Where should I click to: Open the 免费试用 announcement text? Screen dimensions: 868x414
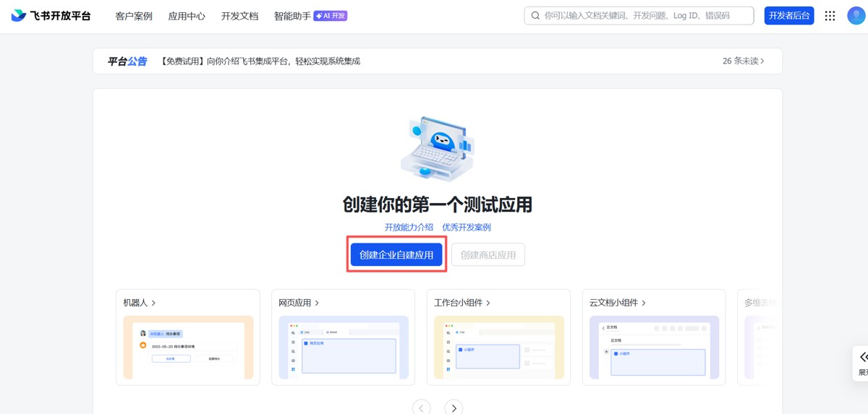259,61
